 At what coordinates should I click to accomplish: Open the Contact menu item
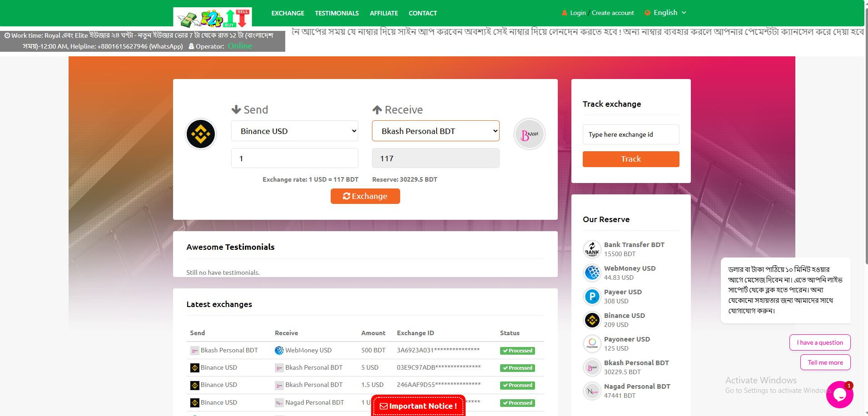point(422,13)
